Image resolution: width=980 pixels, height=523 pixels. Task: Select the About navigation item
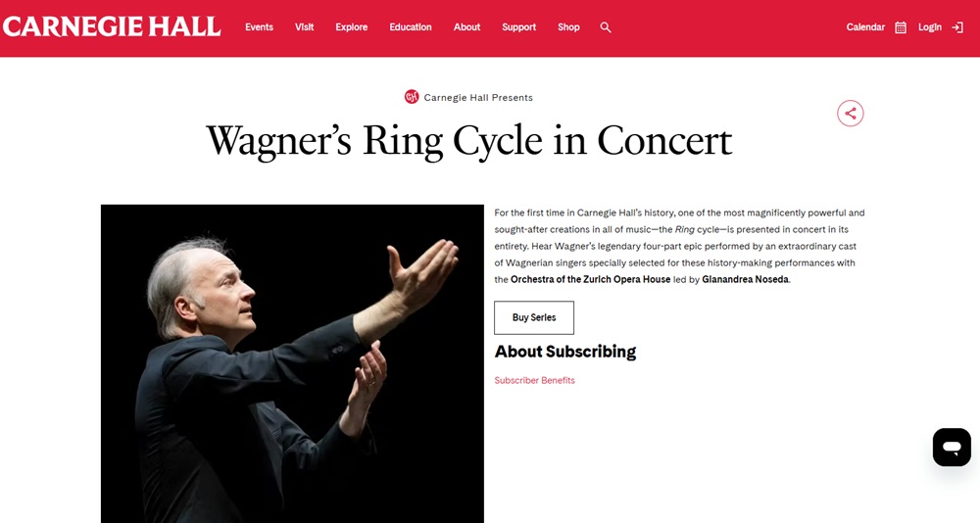pyautogui.click(x=466, y=27)
